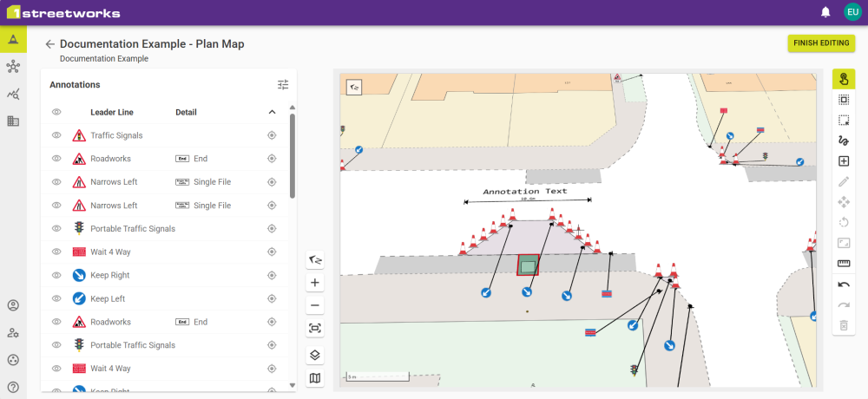The image size is (868, 399).
Task: Open the Annotations filter settings
Action: tap(282, 85)
